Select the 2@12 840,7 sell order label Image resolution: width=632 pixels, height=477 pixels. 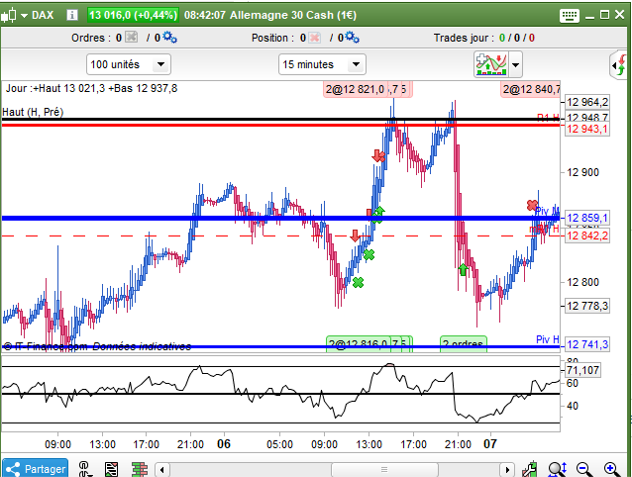tap(530, 89)
